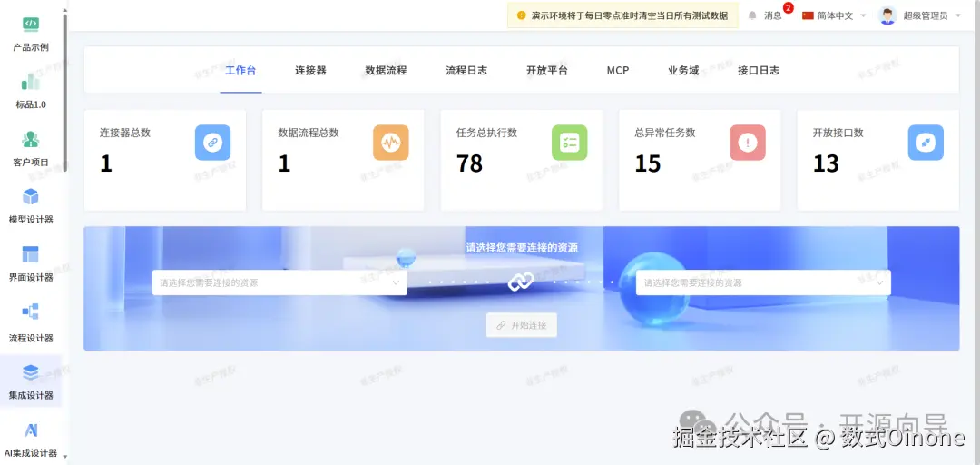Open the right resource selection dropdown
Viewport: 980px width, 465px height.
click(763, 282)
